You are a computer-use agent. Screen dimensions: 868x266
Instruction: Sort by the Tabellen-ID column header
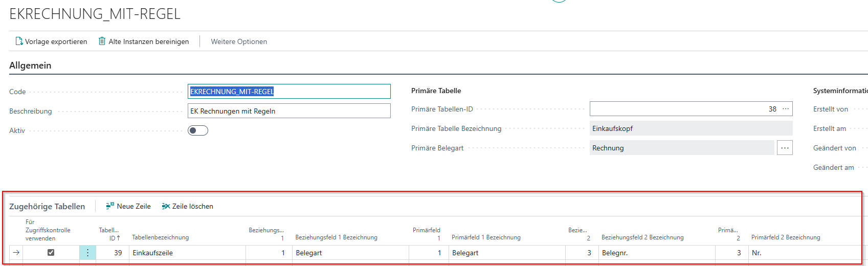pyautogui.click(x=109, y=234)
